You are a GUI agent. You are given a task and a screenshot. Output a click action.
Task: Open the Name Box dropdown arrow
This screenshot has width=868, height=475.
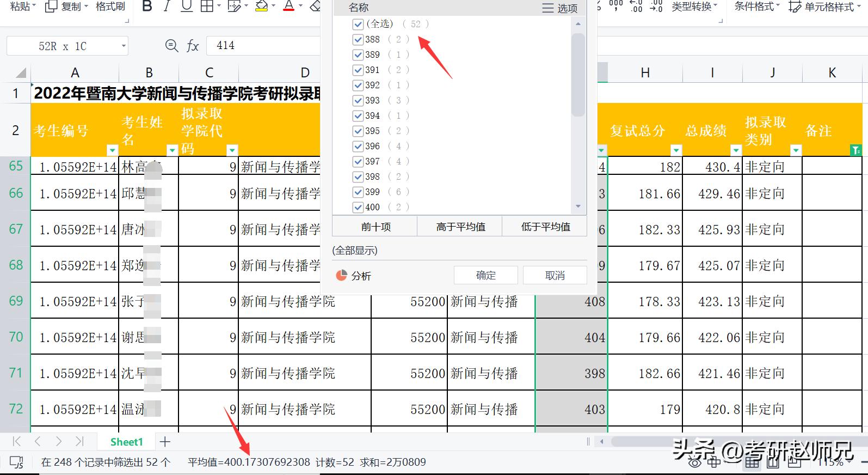(x=124, y=46)
